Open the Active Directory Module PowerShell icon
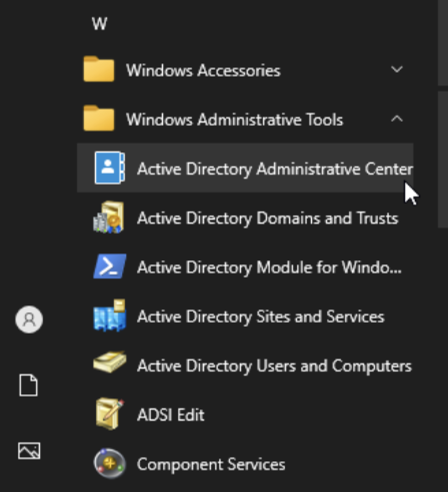The height and width of the screenshot is (492, 448). 110,266
